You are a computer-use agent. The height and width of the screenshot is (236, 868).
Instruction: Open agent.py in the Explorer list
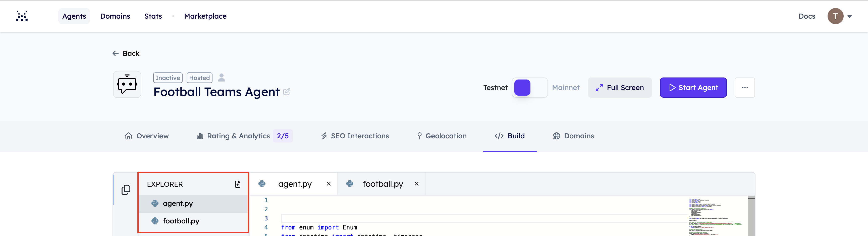(193, 204)
